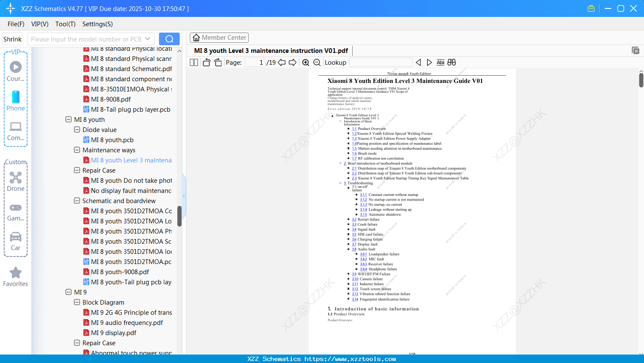This screenshot has height=363, width=644.
Task: Open the File(F) menu
Action: click(16, 24)
